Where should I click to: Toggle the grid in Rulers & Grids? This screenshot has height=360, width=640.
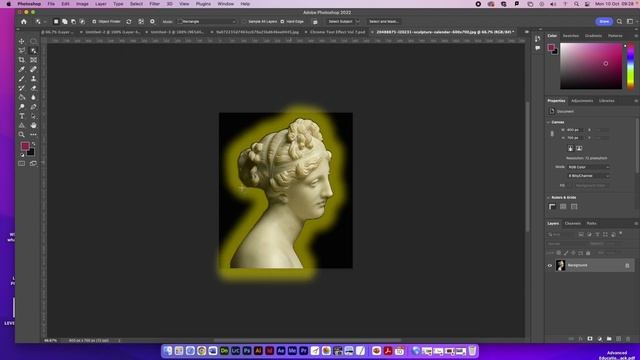[x=563, y=207]
